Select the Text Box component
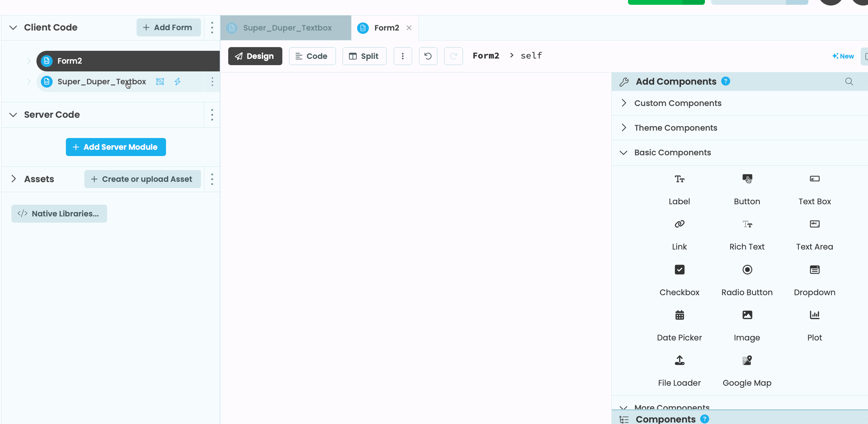The height and width of the screenshot is (424, 868). click(815, 190)
